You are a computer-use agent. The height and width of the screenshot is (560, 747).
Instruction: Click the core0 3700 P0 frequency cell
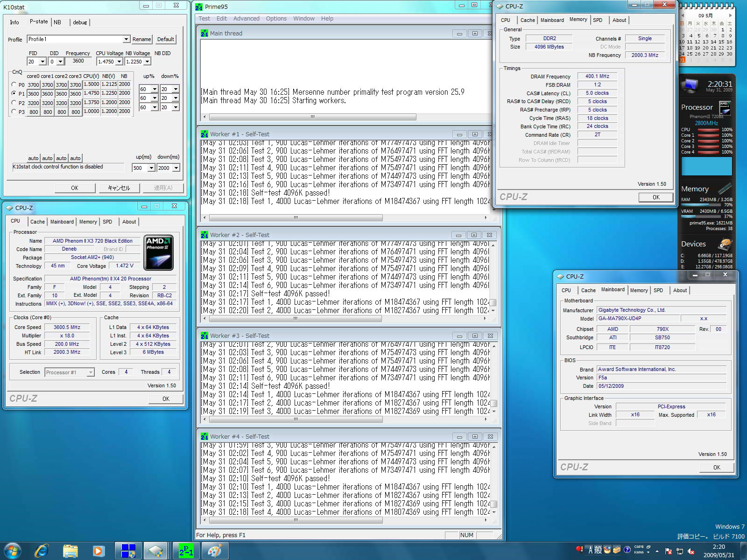pos(34,85)
